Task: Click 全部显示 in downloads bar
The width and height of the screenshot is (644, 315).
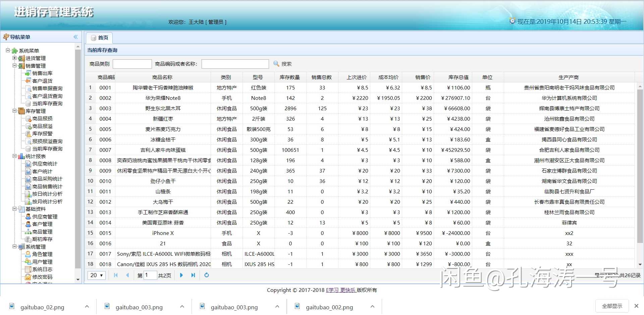Action: pyautogui.click(x=612, y=306)
